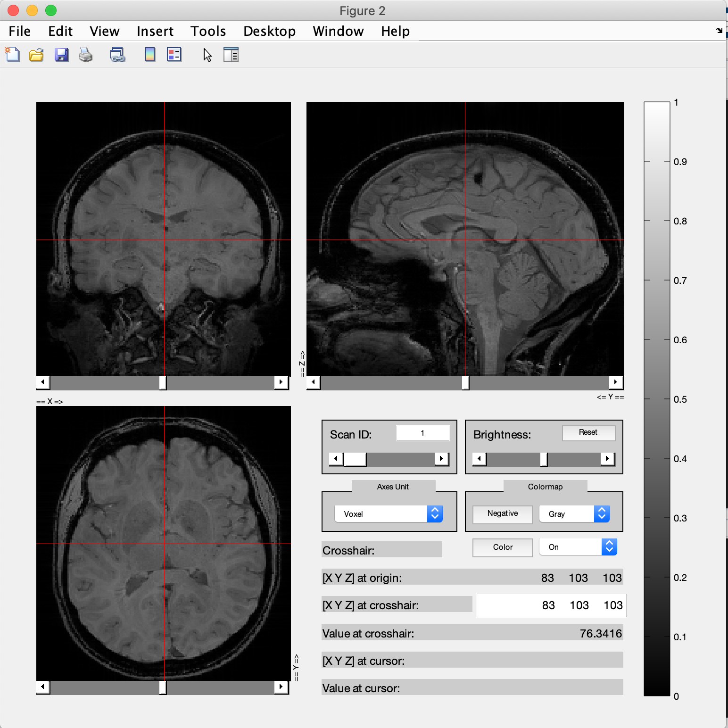Click left arrow of sagittal view slider
Image resolution: width=728 pixels, height=728 pixels.
[x=314, y=382]
